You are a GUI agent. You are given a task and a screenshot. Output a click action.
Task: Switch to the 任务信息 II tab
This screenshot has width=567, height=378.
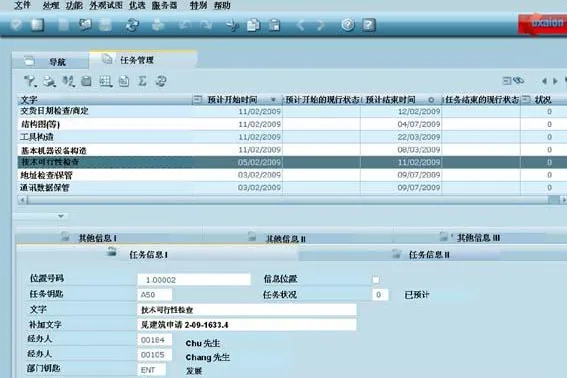(x=429, y=255)
